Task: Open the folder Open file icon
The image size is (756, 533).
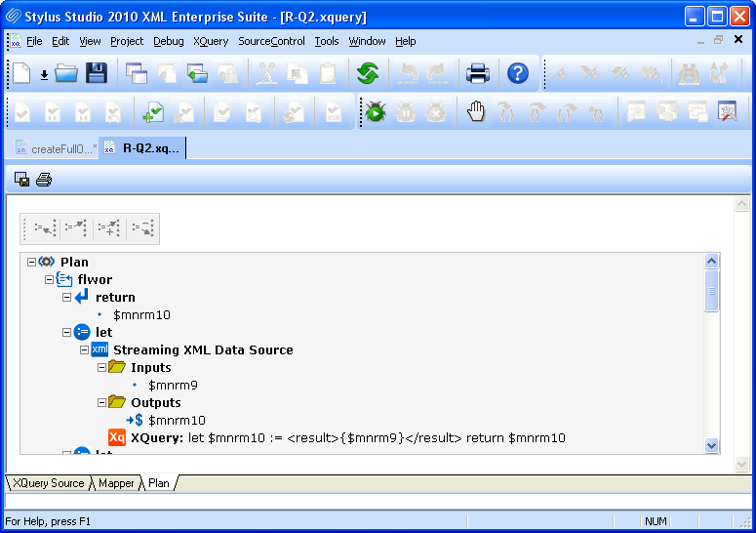Action: pos(66,74)
